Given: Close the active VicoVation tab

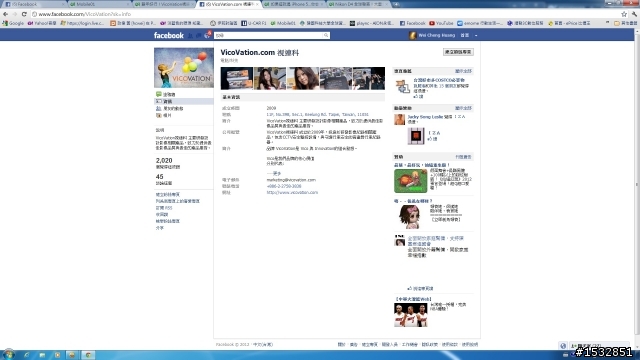Looking at the screenshot, I should 257,4.
